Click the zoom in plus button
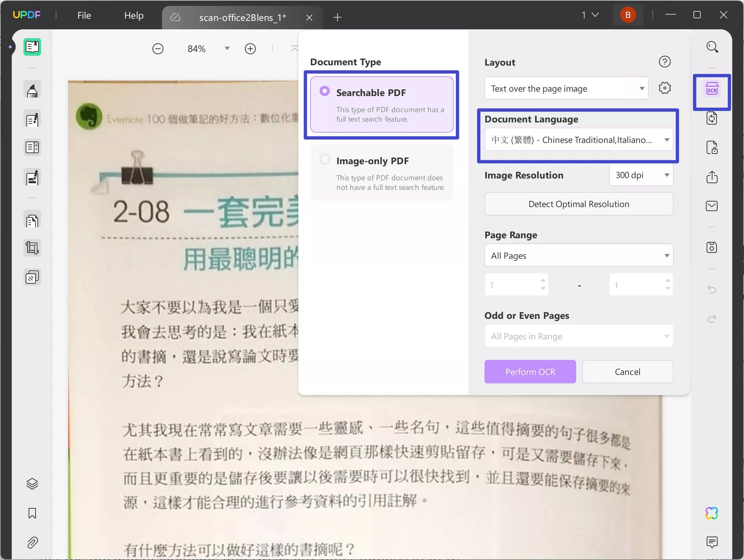 [250, 49]
